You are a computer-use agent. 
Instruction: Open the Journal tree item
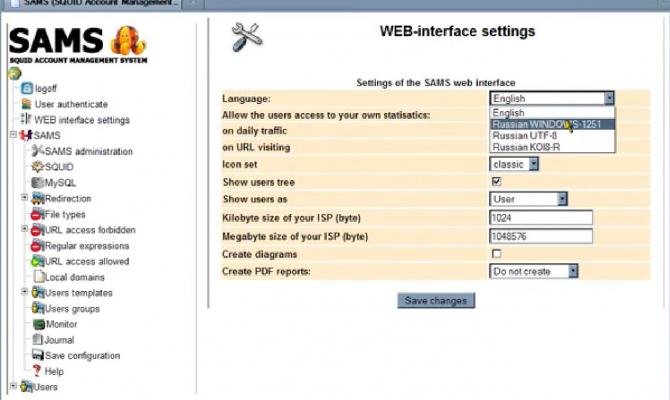59,340
